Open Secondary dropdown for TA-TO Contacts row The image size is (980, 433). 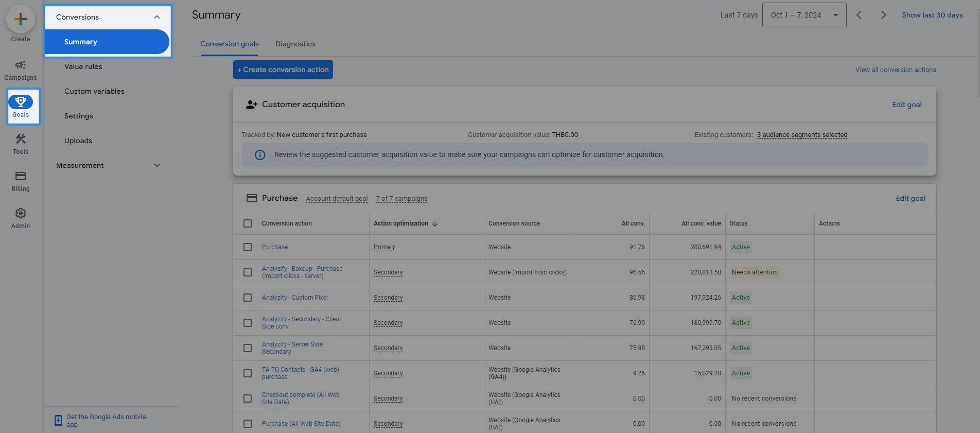388,373
